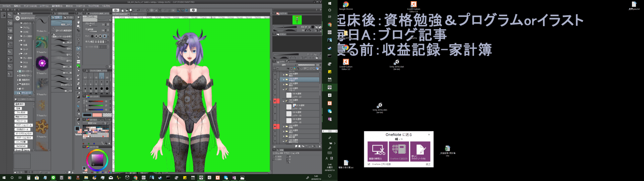Open Google Chrome desktop shortcut
The height and width of the screenshot is (181, 644).
click(346, 5)
